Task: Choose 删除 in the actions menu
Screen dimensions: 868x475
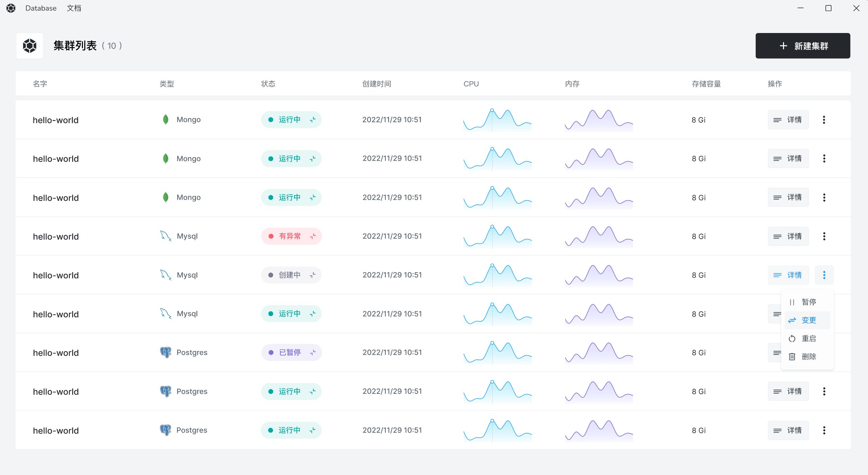Action: click(x=807, y=356)
